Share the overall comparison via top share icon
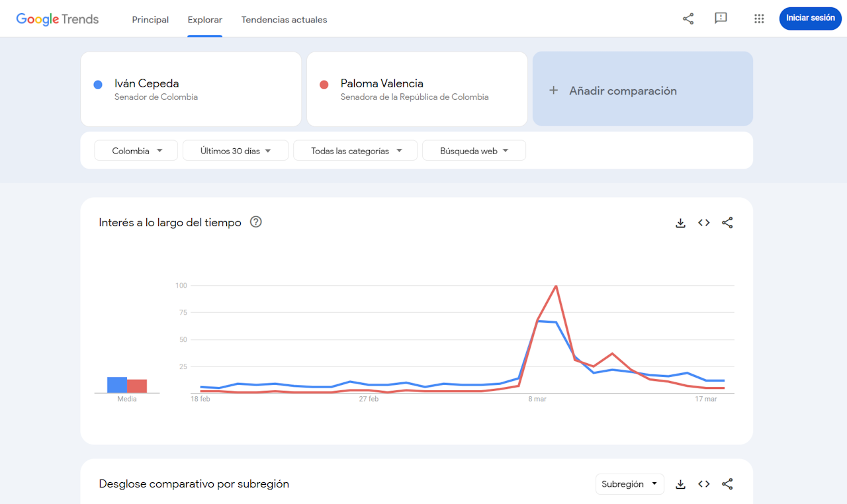The width and height of the screenshot is (847, 504). click(x=688, y=19)
